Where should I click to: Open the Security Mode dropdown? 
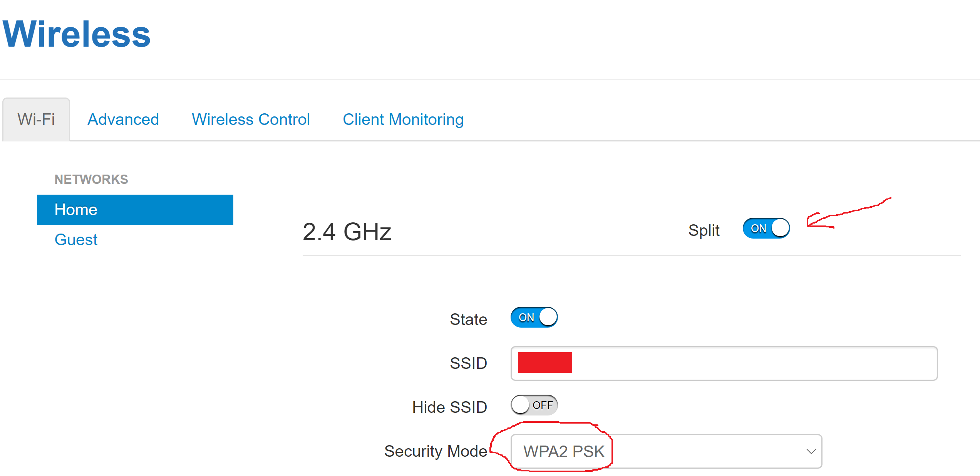(x=666, y=451)
